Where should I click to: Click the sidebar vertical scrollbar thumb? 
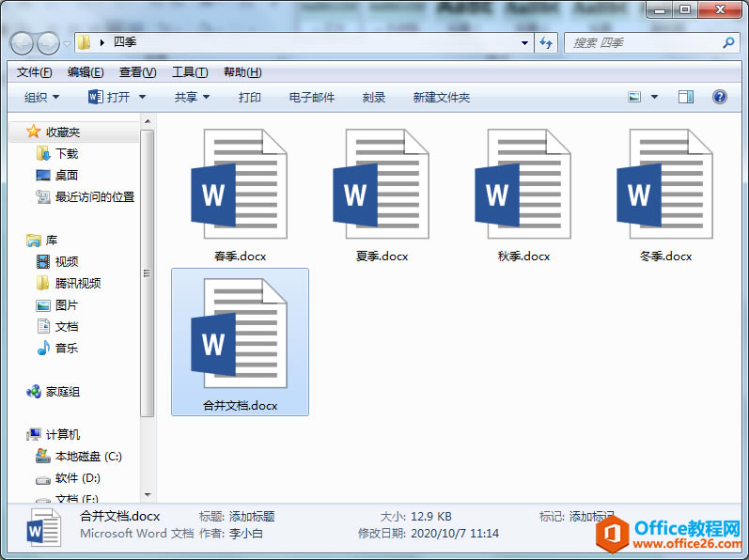[x=148, y=273]
